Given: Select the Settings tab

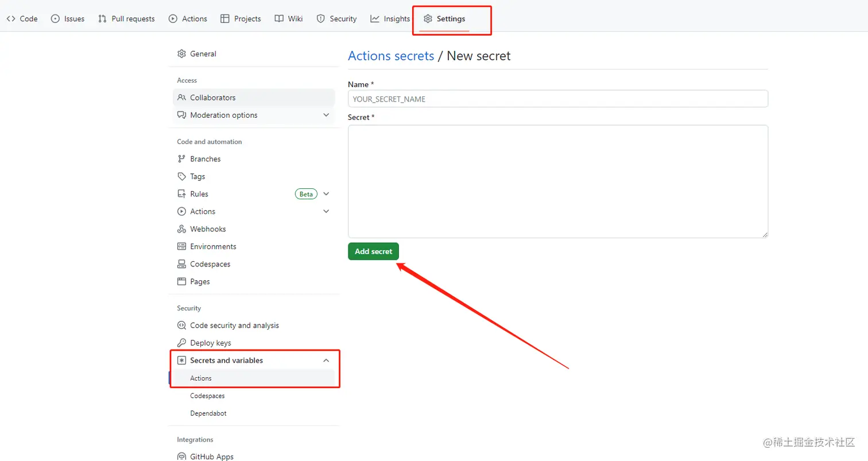Looking at the screenshot, I should tap(444, 18).
